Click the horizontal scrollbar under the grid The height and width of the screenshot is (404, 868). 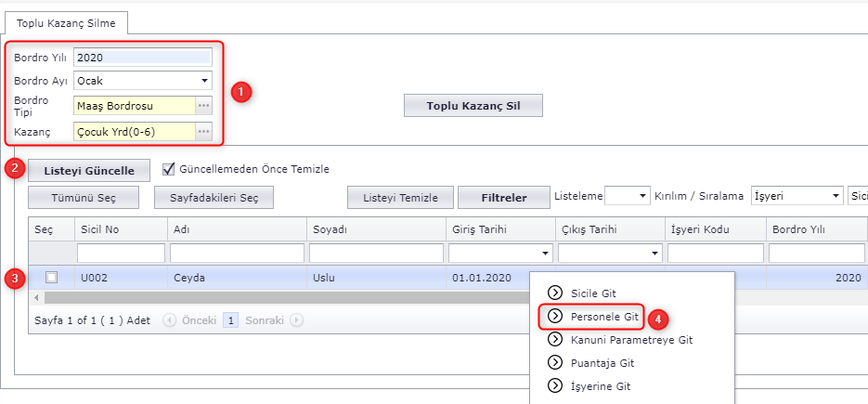click(x=279, y=297)
